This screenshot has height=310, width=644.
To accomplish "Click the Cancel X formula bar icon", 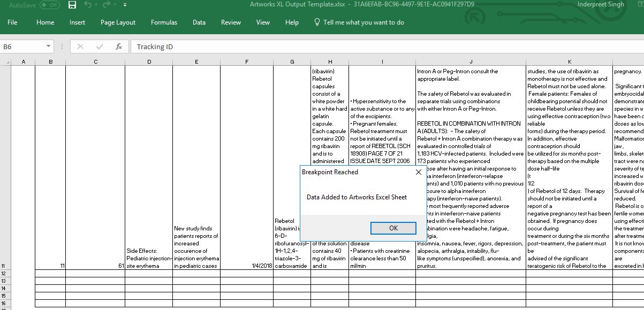I will (80, 46).
